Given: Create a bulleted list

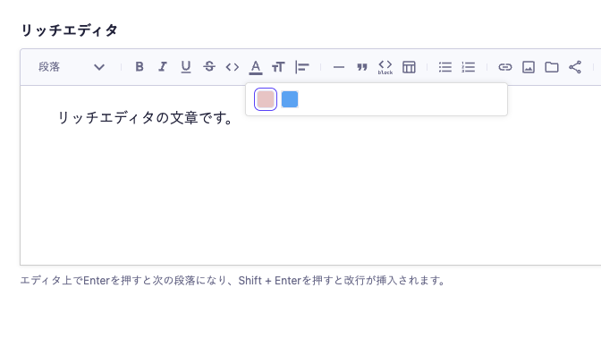Looking at the screenshot, I should pos(445,67).
